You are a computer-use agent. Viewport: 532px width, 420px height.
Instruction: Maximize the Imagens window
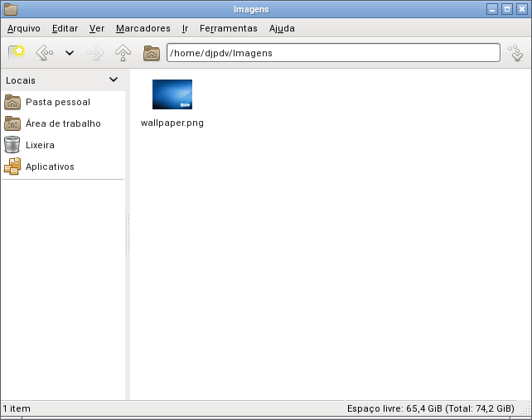coord(507,9)
